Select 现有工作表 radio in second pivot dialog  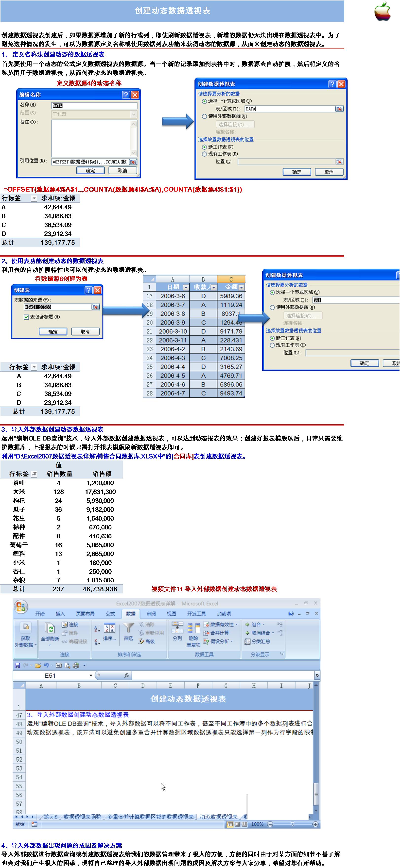coord(272,345)
